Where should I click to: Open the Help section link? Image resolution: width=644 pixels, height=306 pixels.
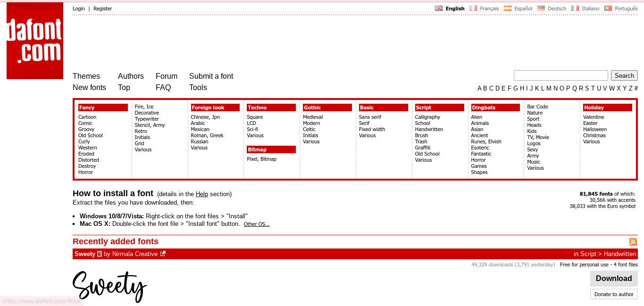pyautogui.click(x=202, y=194)
